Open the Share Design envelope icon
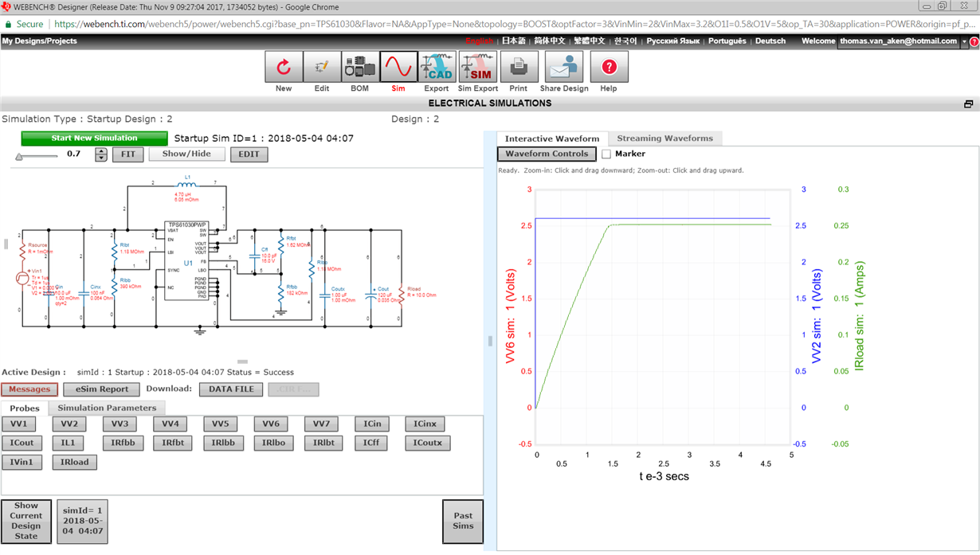The height and width of the screenshot is (555, 980). (x=564, y=67)
